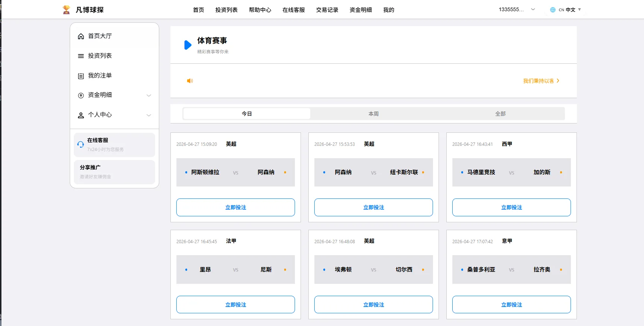The width and height of the screenshot is (644, 326).
Task: Select team 尼斯 in match card
Action: 266,270
